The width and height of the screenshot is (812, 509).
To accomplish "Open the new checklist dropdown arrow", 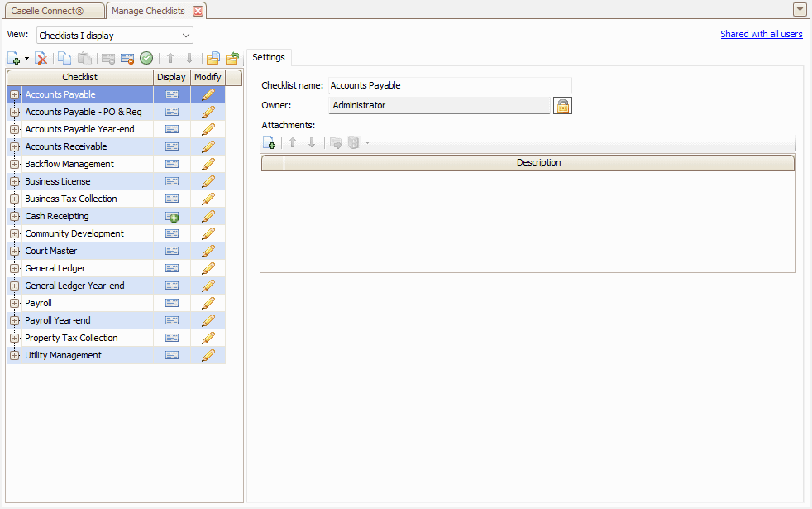I will (x=26, y=59).
